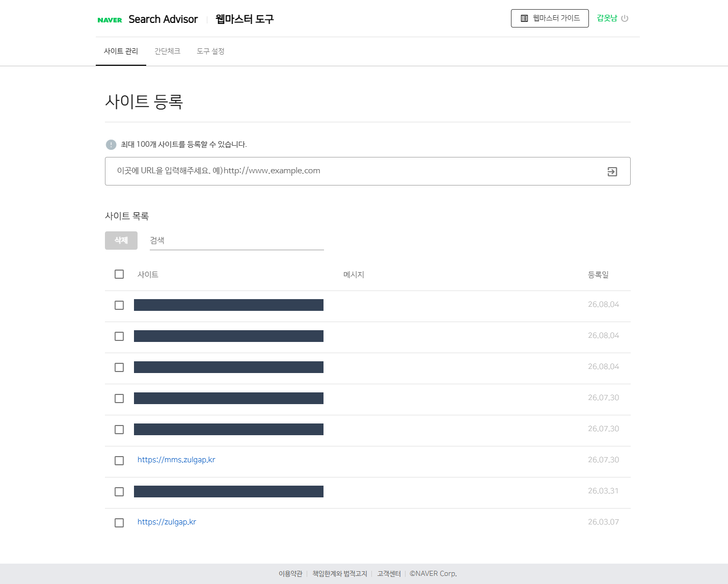Click the 사이트 column header
The height and width of the screenshot is (584, 728).
[148, 275]
